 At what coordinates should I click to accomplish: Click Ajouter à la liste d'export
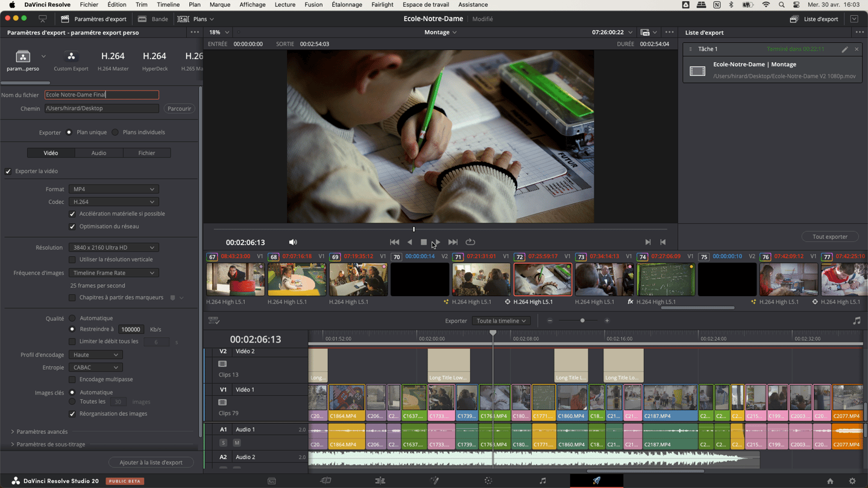tap(151, 463)
